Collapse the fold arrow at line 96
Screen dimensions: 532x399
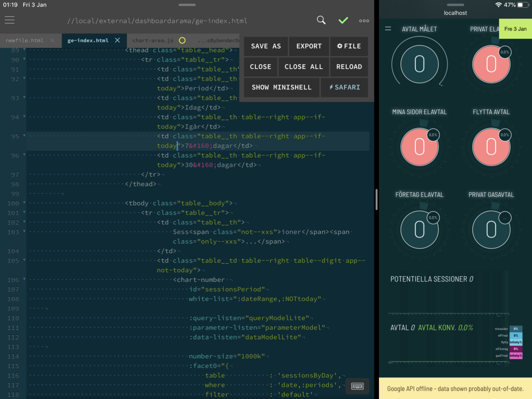tap(24, 155)
